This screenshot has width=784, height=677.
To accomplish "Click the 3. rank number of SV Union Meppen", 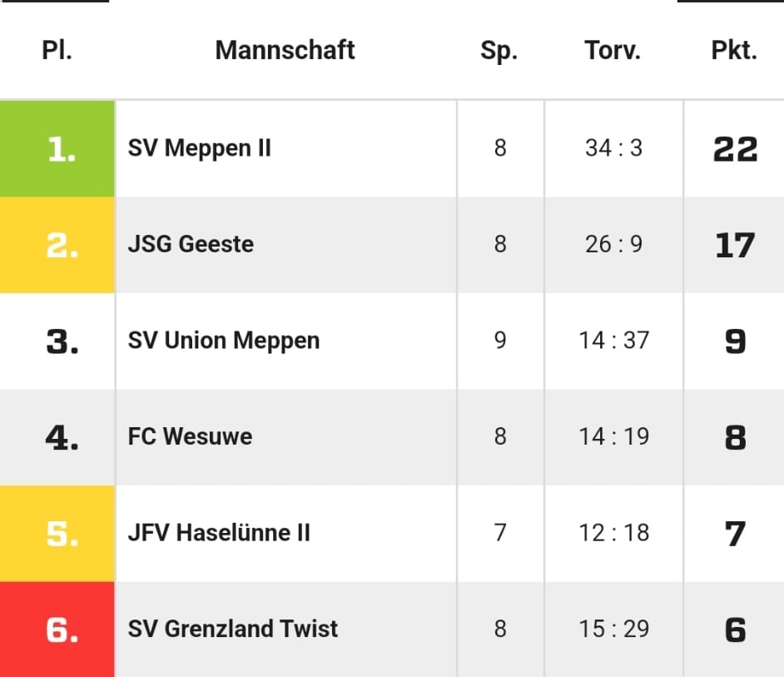I will (x=62, y=341).
